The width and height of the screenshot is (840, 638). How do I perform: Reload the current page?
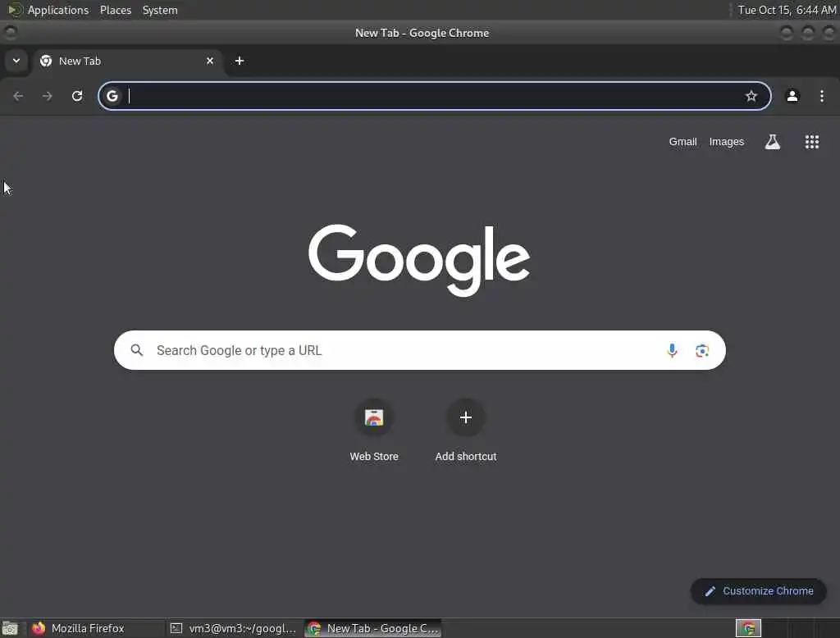click(x=77, y=96)
